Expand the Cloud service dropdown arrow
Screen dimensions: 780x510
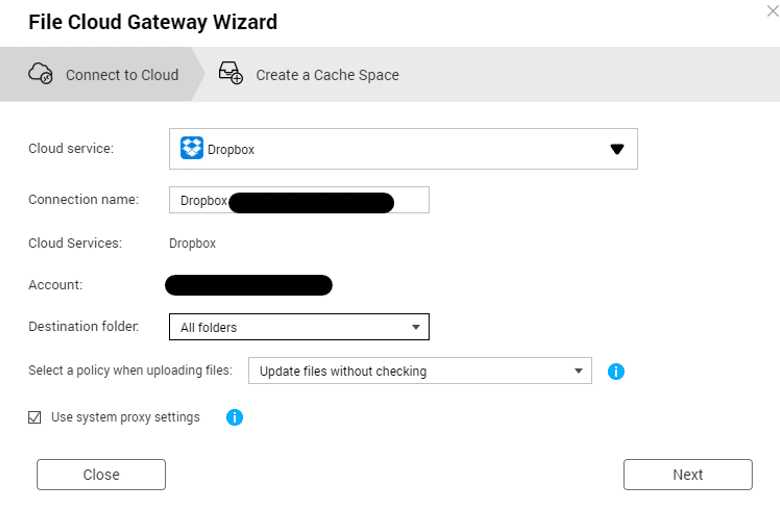click(617, 149)
